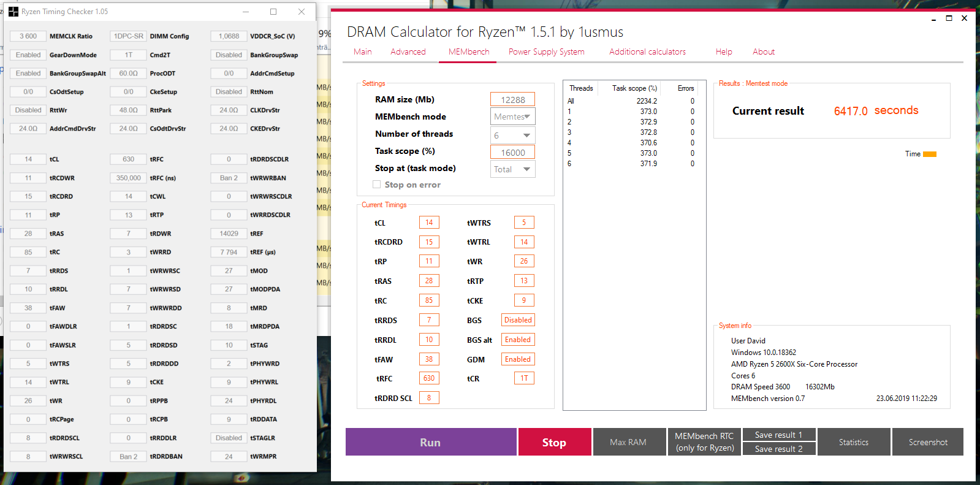Click Save result 1 button

pyautogui.click(x=780, y=435)
